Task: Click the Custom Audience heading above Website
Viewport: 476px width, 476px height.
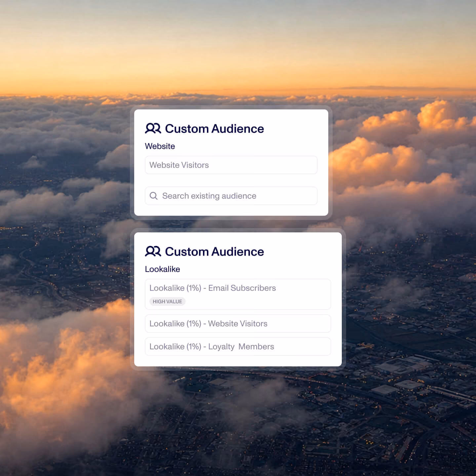Action: tap(215, 129)
